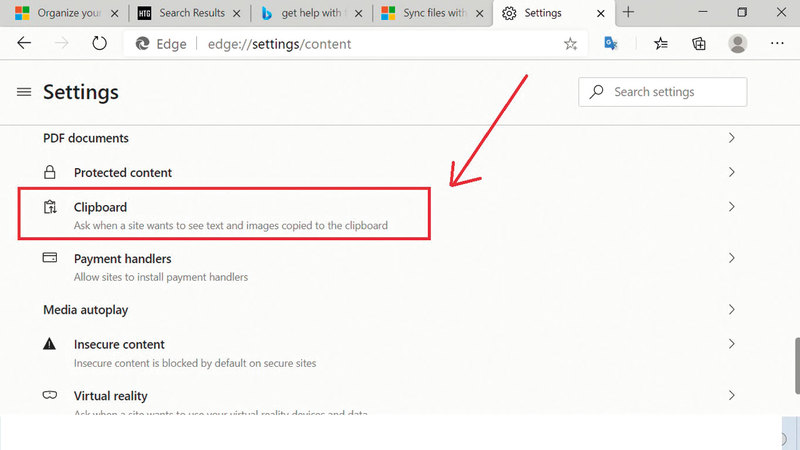Viewport: 800px width, 450px height.
Task: Open the translate icon in toolbar
Action: (611, 44)
